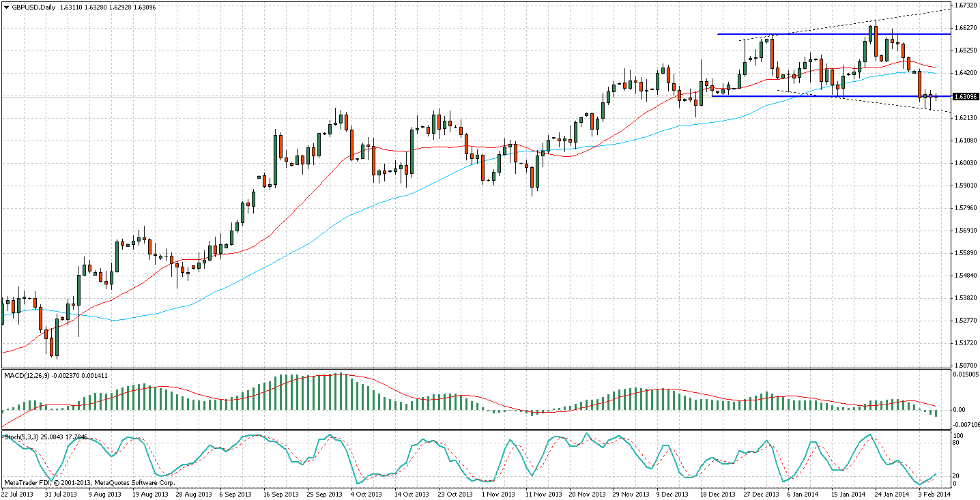Screen dimensions: 980x500
Task: Click the GBPUSD,Daily chart title text
Action: click(x=34, y=7)
